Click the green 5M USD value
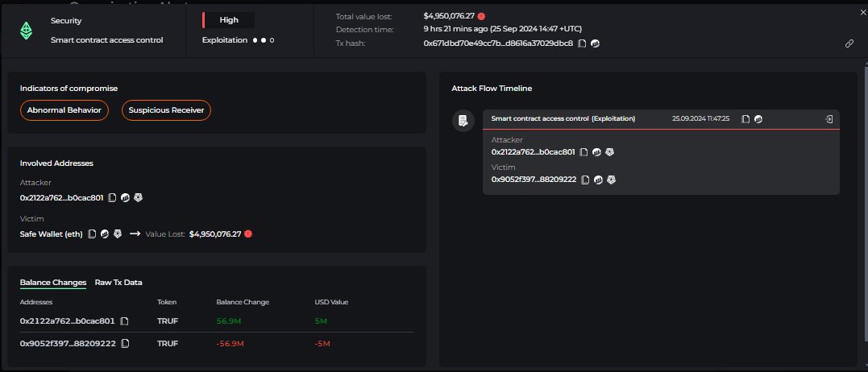 tap(321, 321)
